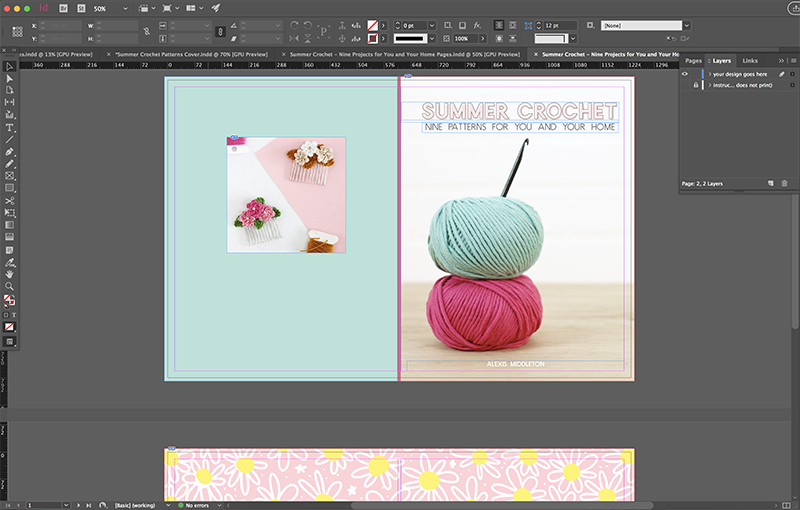Open the zoom level 50% dropdown
This screenshot has width=800, height=510.
(125, 9)
